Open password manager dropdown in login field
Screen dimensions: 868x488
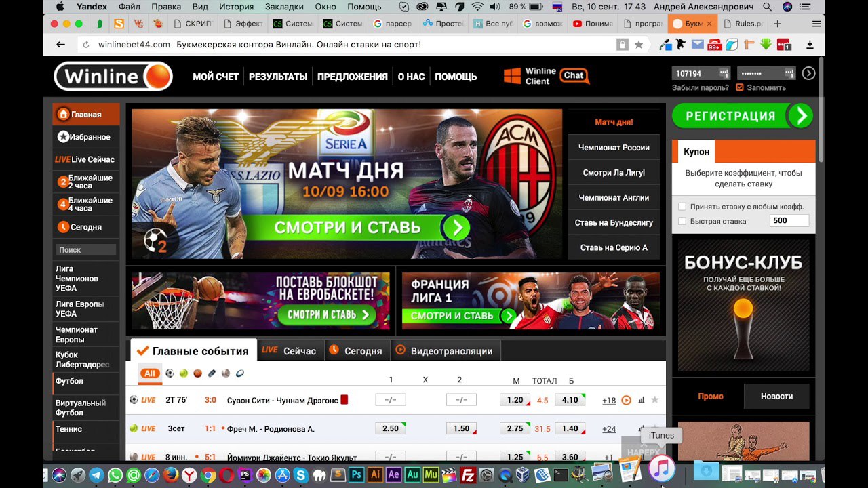tap(724, 73)
